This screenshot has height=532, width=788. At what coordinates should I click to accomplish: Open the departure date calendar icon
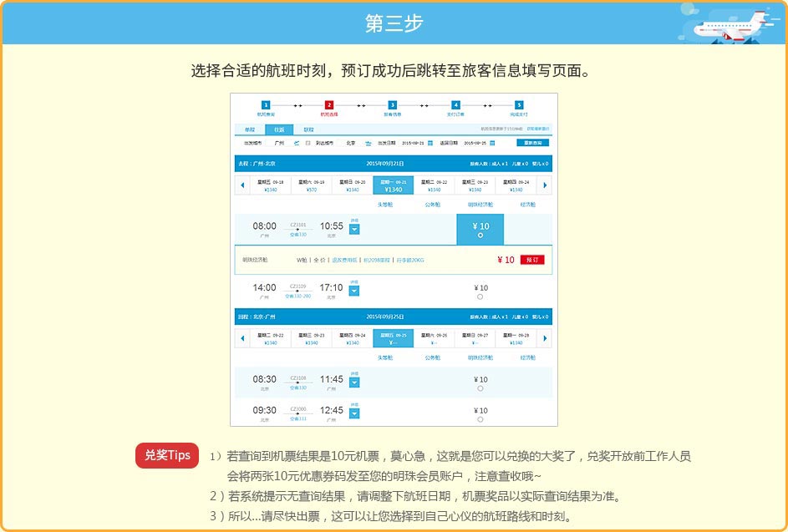[x=430, y=143]
